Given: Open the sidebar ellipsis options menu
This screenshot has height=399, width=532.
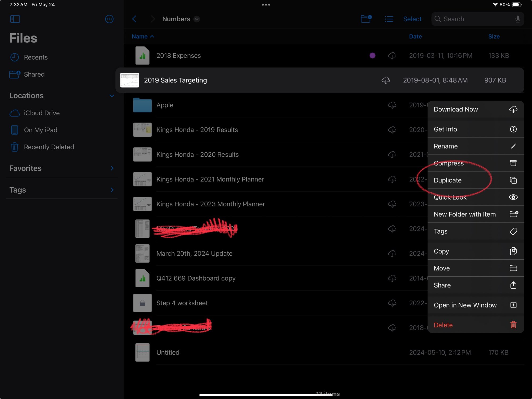Looking at the screenshot, I should (109, 19).
